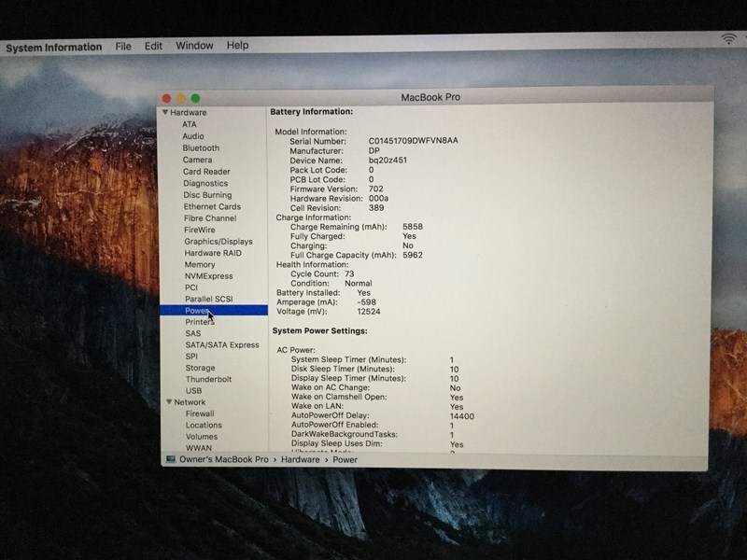
Task: Open the Window menu
Action: coord(194,46)
